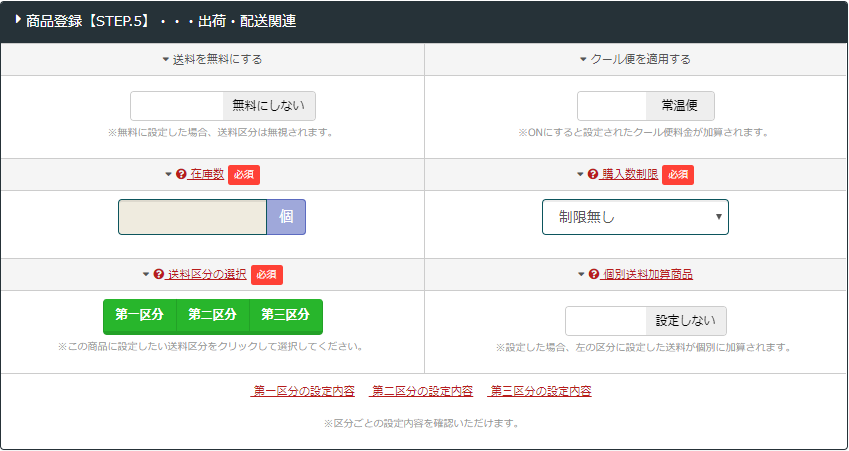Select 第二区分 shipping category
849x451 pixels.
(212, 315)
